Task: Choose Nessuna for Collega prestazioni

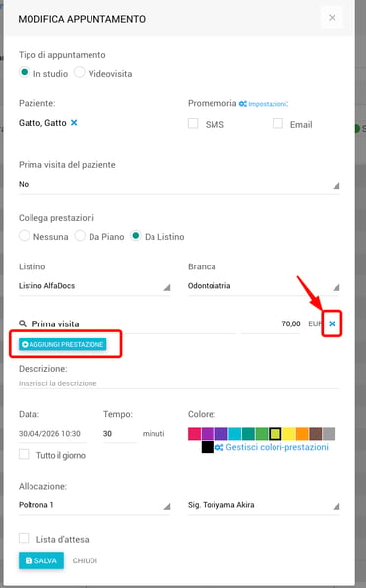Action: click(x=24, y=236)
